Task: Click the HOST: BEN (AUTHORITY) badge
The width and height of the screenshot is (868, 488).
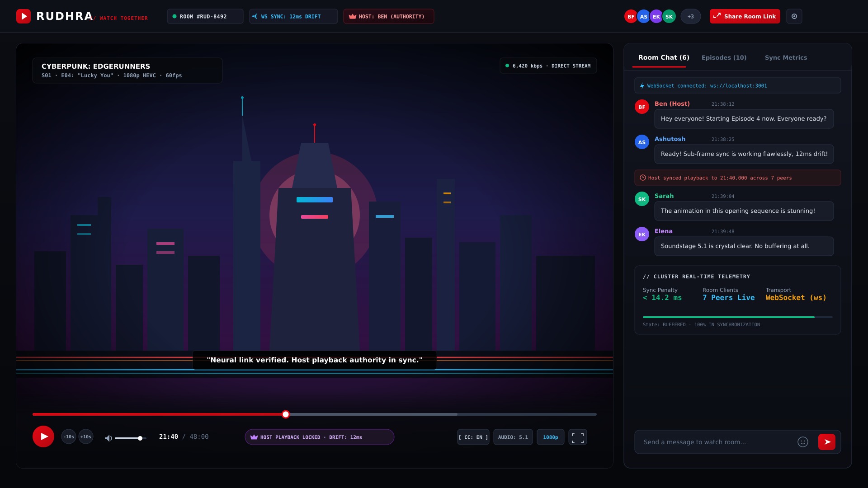Action: [x=388, y=16]
